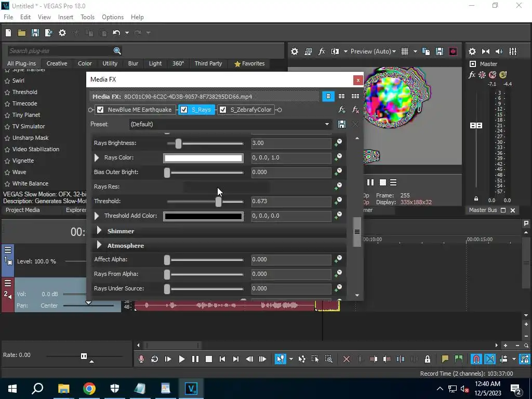Viewport: 532px width, 399px height.
Task: Expand Threshold Add Color triangle
Action: 97,216
